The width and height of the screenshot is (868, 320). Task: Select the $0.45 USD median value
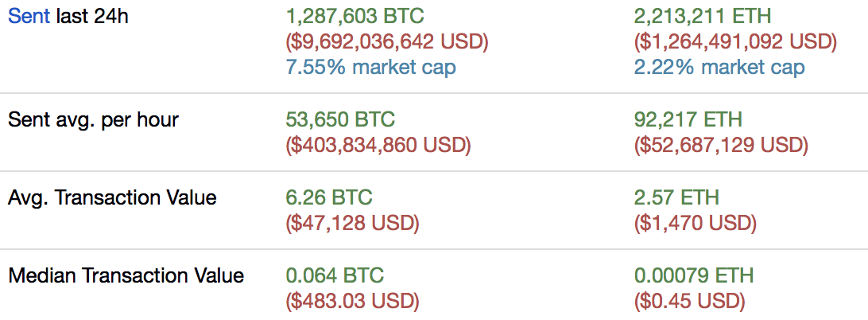[x=690, y=301]
